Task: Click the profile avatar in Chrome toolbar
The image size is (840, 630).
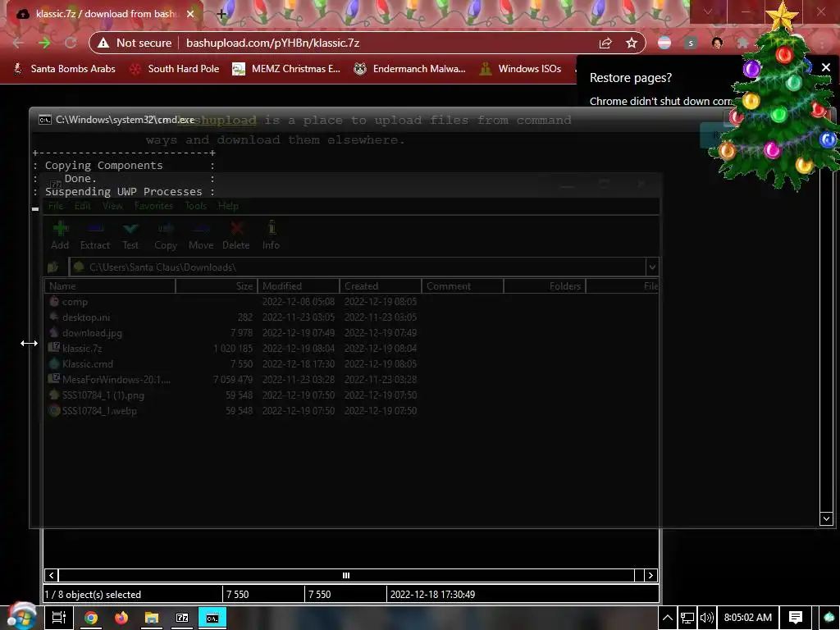Action: click(x=717, y=43)
